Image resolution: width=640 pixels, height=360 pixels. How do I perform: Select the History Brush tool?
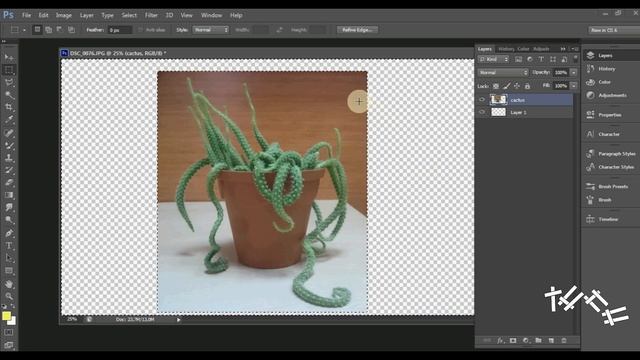(9, 170)
